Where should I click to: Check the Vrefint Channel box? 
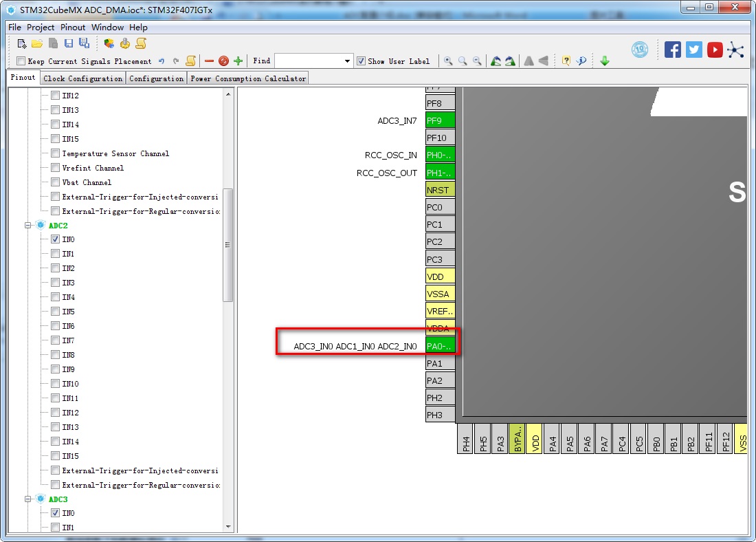[x=55, y=167]
